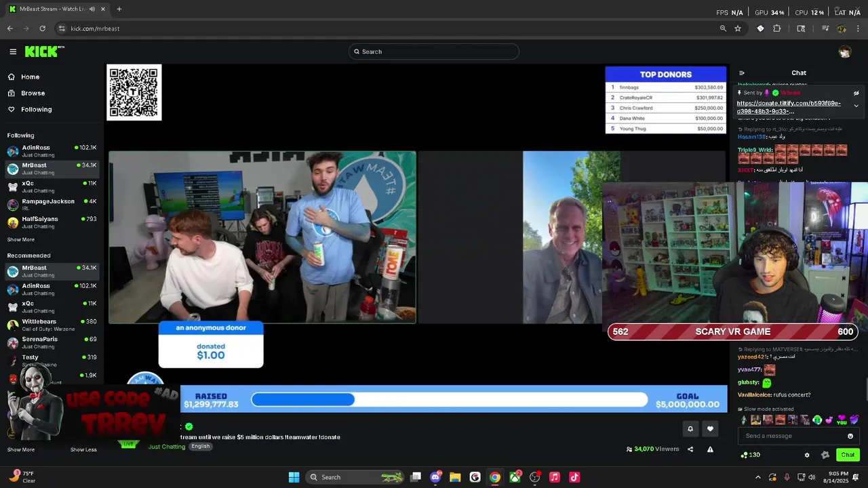Screen dimensions: 868x488
Task: Open TikTok from the taskbar
Action: tap(574, 477)
